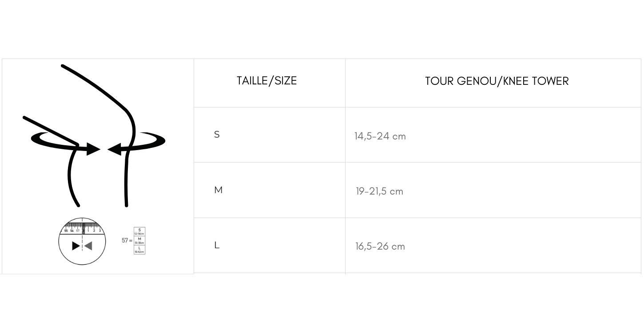
Task: Click the black right-pointing triangle in circle
Action: point(76,246)
